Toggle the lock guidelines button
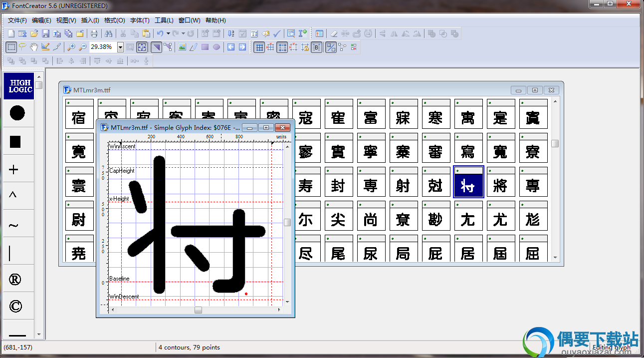 (x=305, y=47)
